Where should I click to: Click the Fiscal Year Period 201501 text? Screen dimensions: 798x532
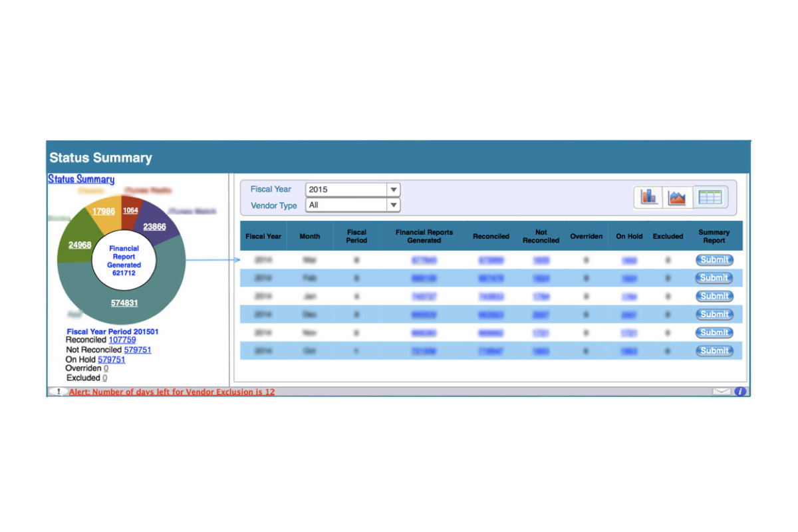(x=113, y=331)
